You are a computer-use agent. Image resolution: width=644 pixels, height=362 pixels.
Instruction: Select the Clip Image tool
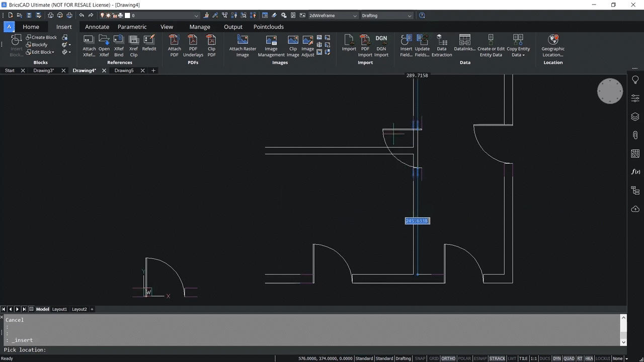point(293,46)
